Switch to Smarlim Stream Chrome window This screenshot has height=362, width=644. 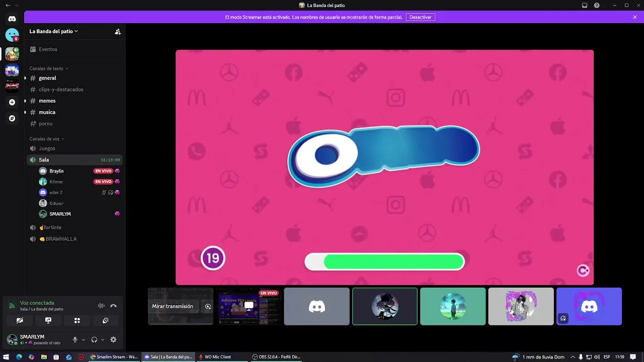click(114, 357)
